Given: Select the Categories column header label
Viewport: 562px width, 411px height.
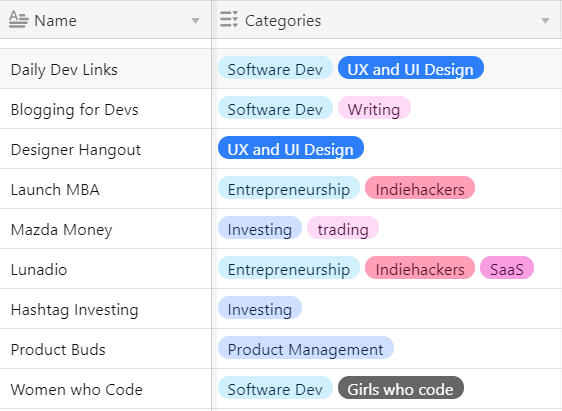Looking at the screenshot, I should pyautogui.click(x=283, y=21).
